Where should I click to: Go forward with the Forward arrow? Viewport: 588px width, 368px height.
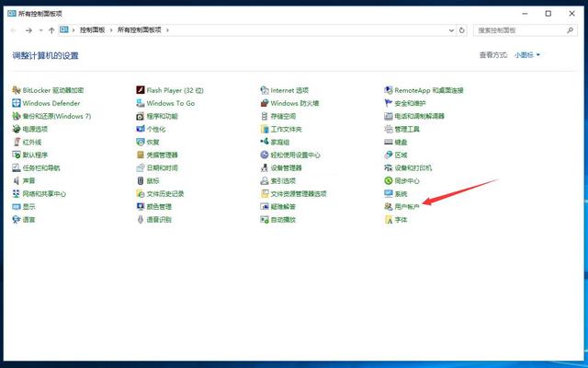tap(28, 30)
